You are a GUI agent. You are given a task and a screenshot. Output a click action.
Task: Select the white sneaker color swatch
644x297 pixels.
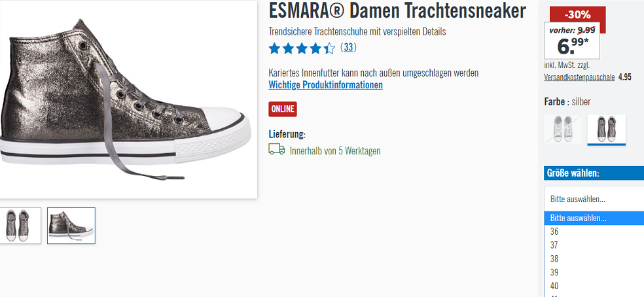pyautogui.click(x=563, y=129)
